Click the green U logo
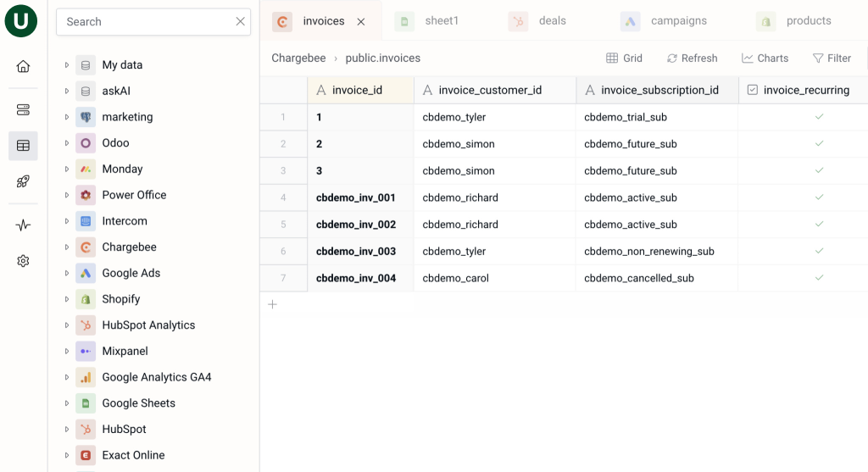Viewport: 868px width, 472px height. [x=21, y=21]
